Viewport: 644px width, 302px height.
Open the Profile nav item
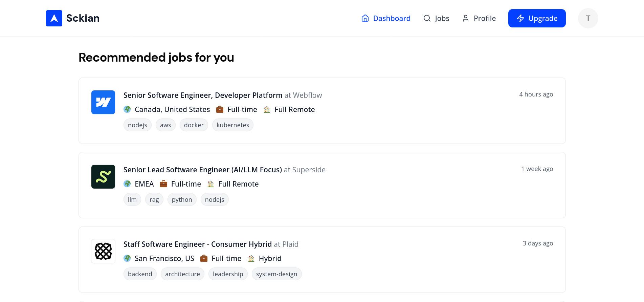pyautogui.click(x=479, y=18)
